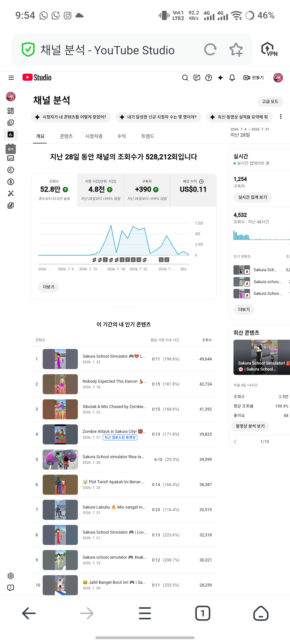Click the '3' video marker under chart
This screenshot has height=644, width=290.
click(139, 260)
